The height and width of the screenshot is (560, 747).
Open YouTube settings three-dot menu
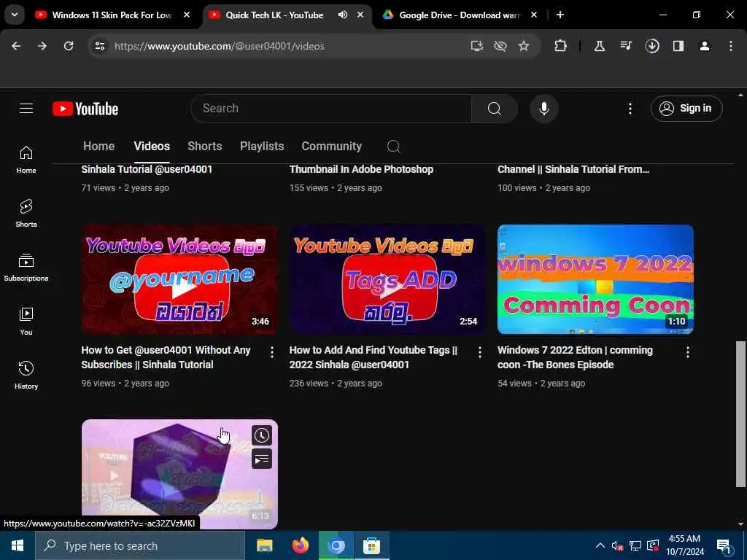coord(630,109)
